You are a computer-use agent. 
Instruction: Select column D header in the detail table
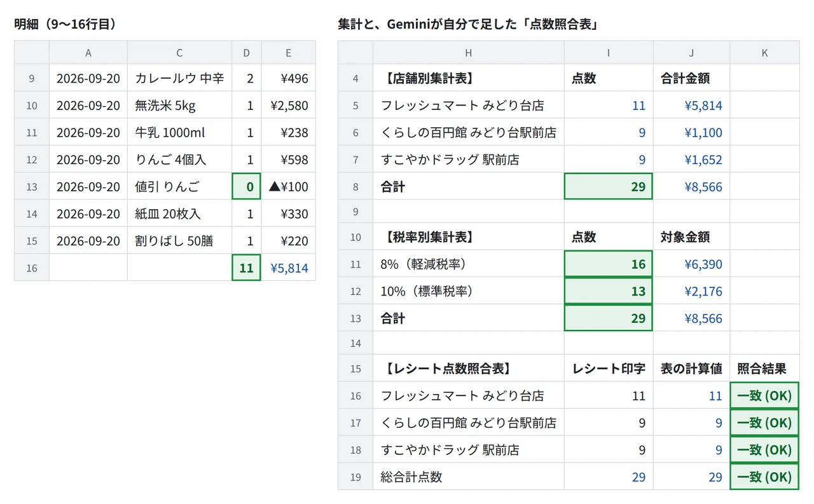point(247,53)
